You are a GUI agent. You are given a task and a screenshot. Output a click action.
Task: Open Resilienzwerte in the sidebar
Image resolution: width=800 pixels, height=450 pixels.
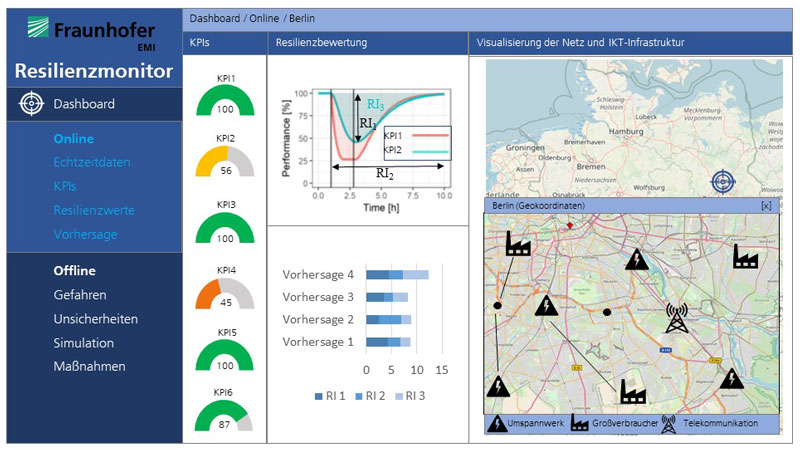tap(94, 210)
